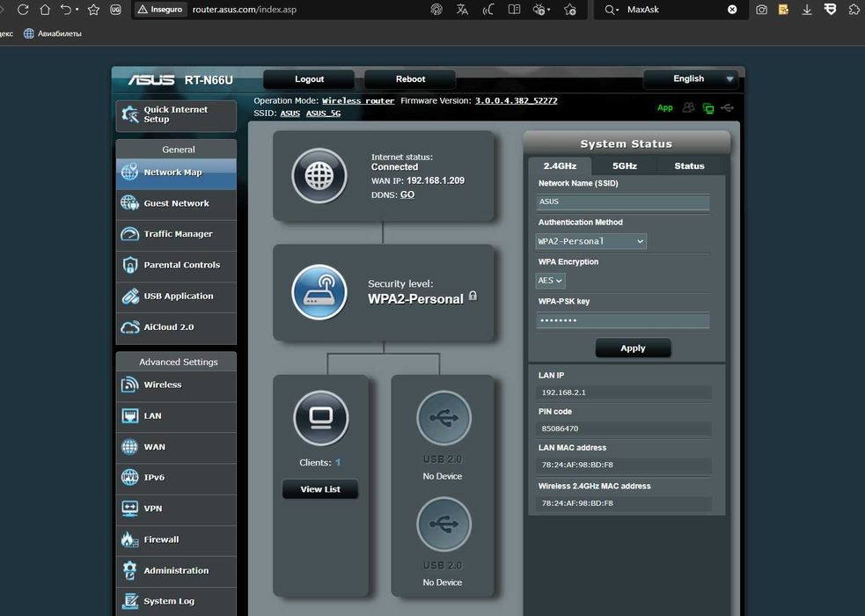Image resolution: width=865 pixels, height=616 pixels.
Task: Click the lower USB 2.0 device icon
Action: click(x=444, y=524)
